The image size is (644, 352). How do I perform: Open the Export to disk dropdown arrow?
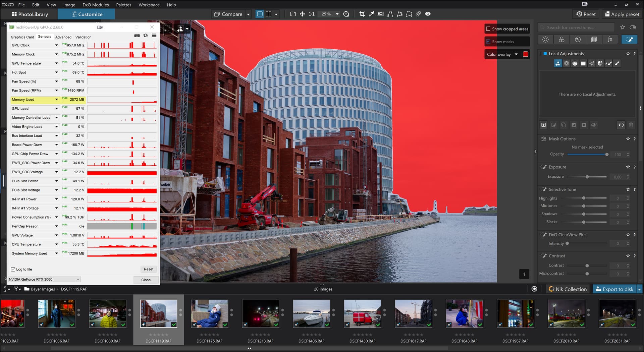(639, 289)
